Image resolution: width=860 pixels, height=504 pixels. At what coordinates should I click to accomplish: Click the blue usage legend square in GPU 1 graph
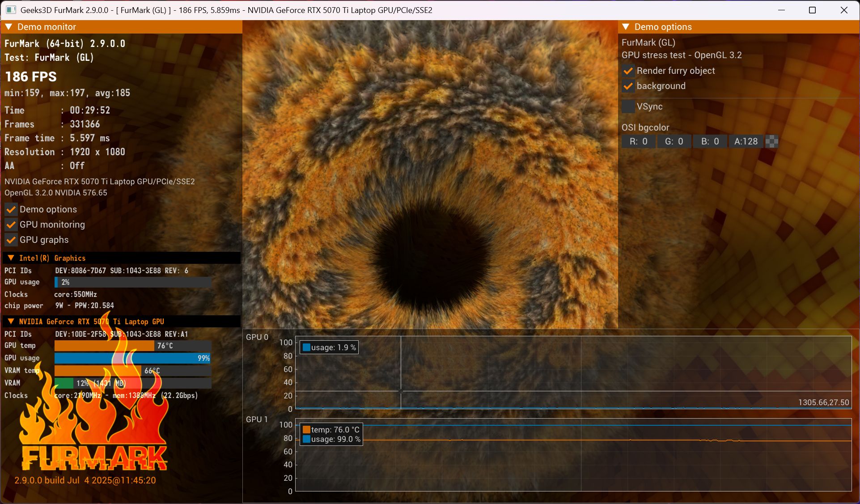[306, 440]
